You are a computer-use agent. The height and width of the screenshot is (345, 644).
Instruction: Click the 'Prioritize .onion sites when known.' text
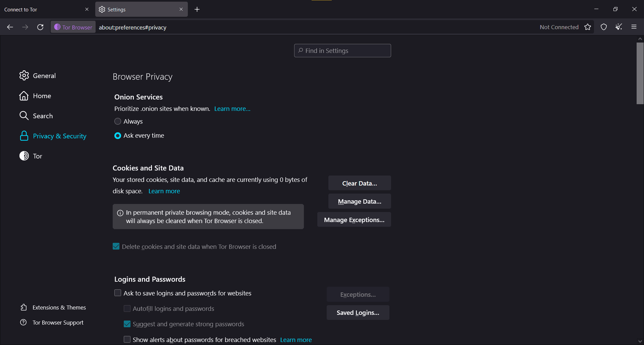coord(162,109)
